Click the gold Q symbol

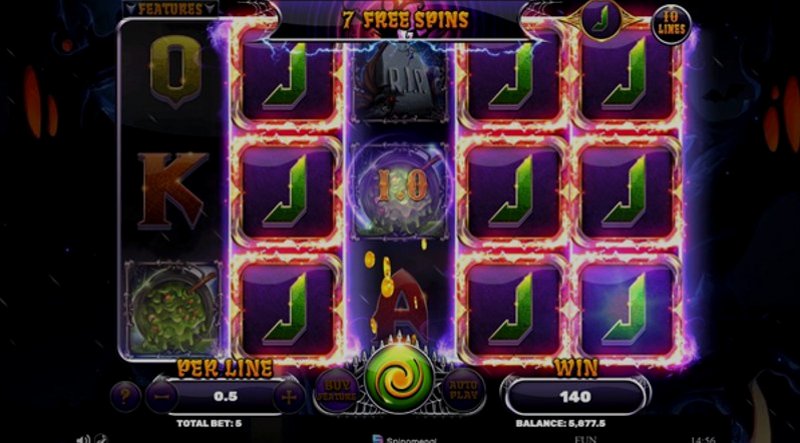[x=175, y=69]
